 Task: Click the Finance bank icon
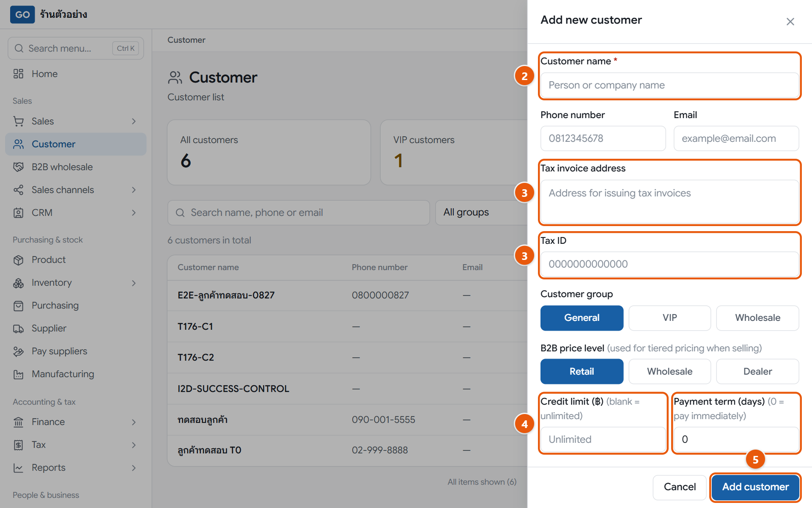click(18, 422)
